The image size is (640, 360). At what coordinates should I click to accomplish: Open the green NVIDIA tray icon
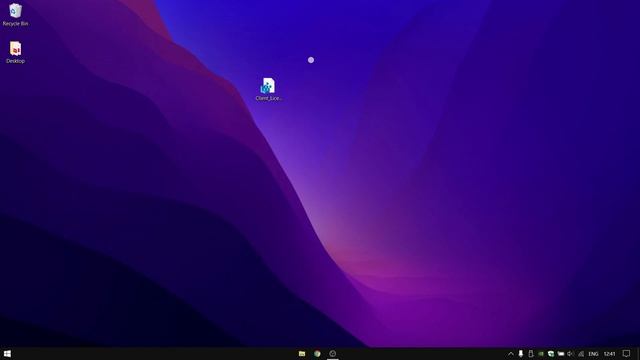click(541, 354)
